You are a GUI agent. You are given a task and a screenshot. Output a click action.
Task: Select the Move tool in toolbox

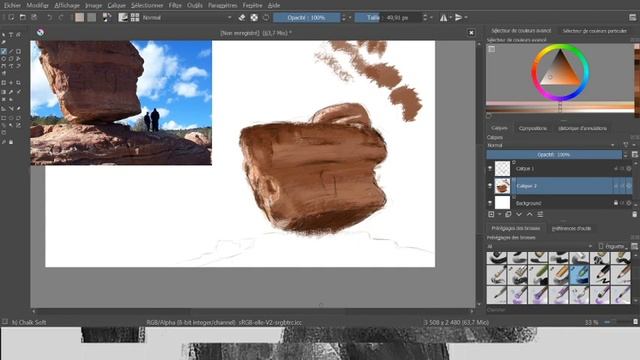click(11, 82)
